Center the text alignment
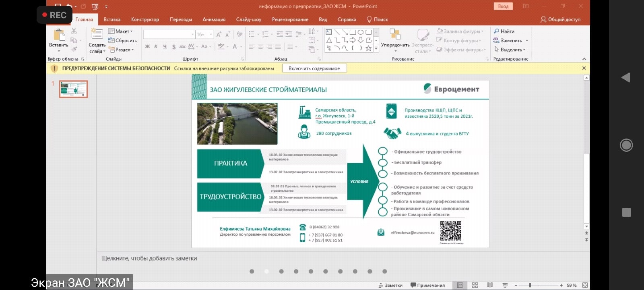 click(260, 47)
